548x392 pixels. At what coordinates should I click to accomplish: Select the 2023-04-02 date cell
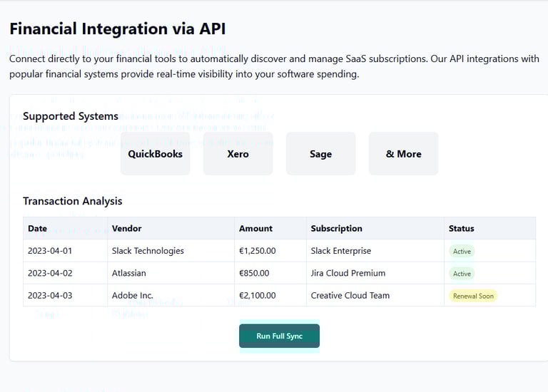click(x=66, y=273)
